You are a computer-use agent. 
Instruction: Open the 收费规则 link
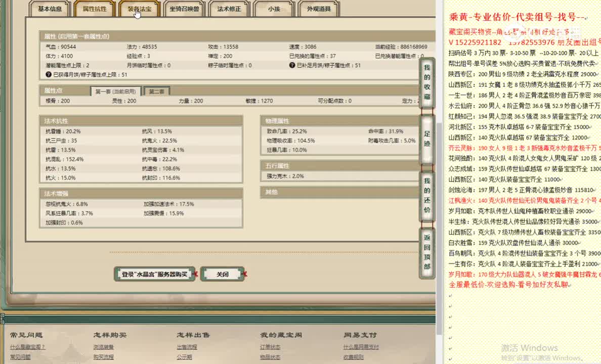pos(354,357)
